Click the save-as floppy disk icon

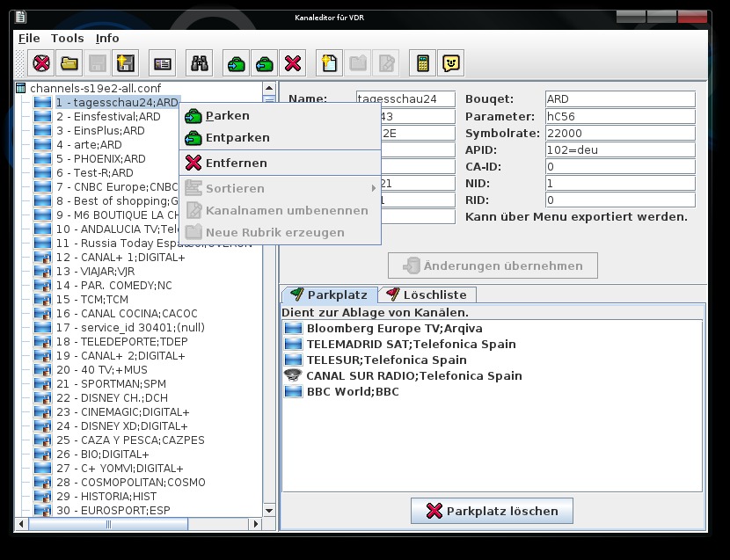click(125, 63)
